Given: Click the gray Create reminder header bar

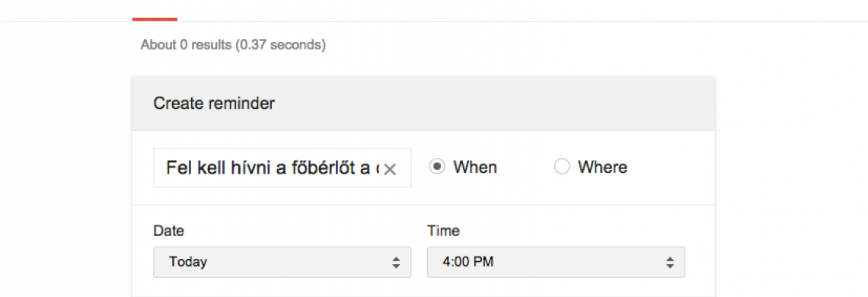Looking at the screenshot, I should tap(423, 104).
